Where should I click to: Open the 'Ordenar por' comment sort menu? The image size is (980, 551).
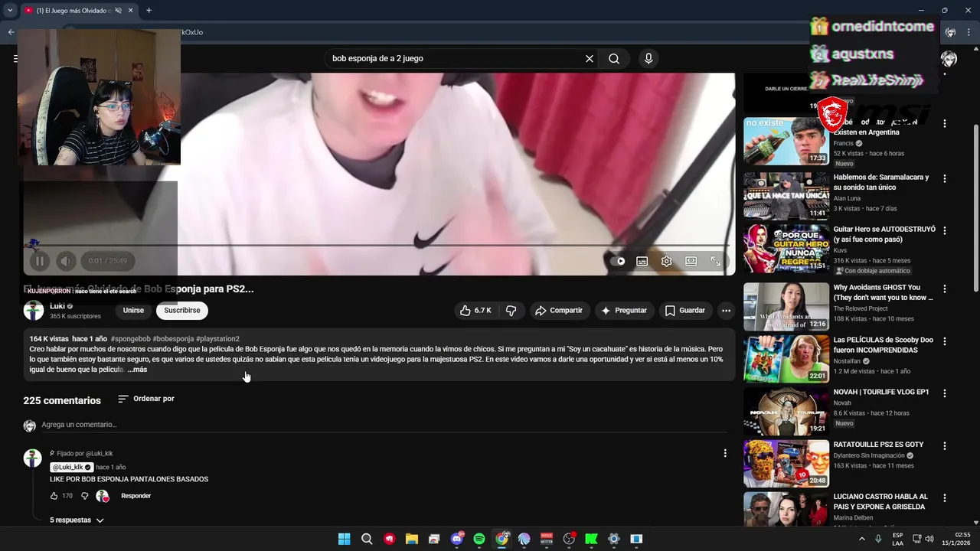point(146,399)
